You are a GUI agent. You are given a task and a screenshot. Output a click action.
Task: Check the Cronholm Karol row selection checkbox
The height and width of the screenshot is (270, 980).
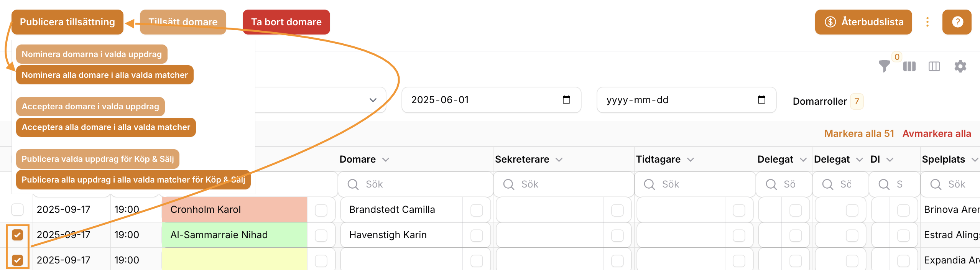(18, 209)
